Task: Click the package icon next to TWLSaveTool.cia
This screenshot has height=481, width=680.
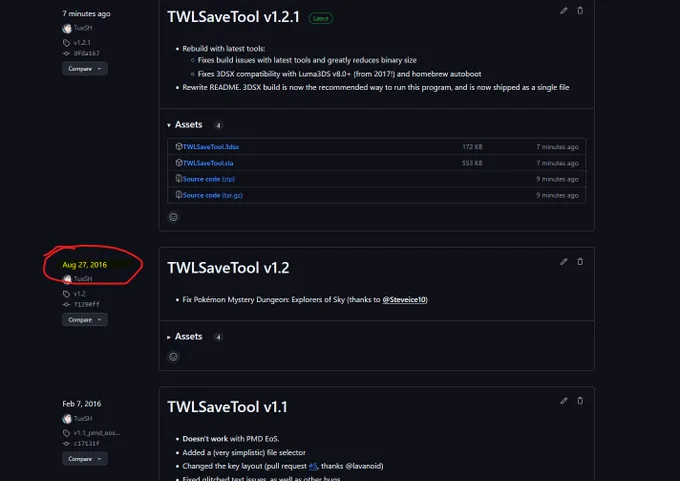Action: click(178, 163)
